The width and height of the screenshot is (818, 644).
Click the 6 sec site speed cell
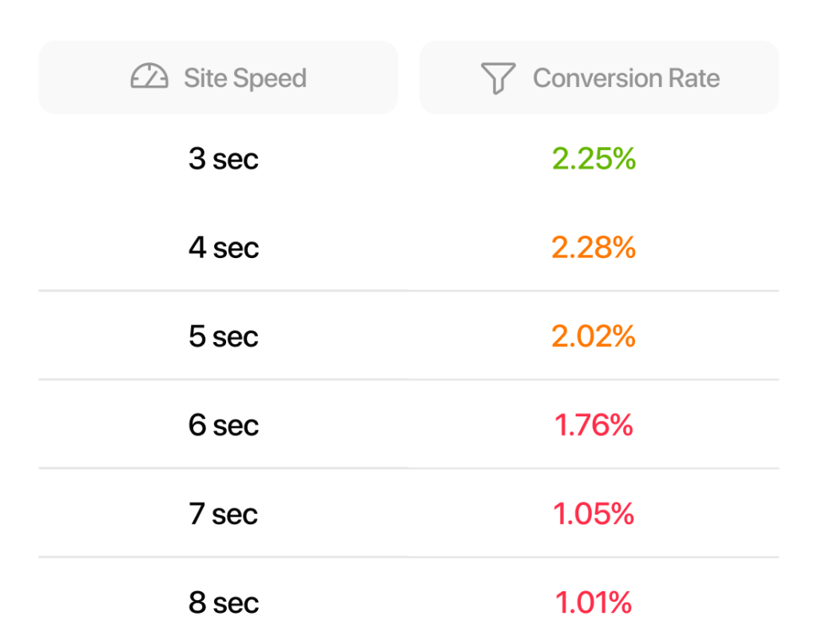click(224, 425)
